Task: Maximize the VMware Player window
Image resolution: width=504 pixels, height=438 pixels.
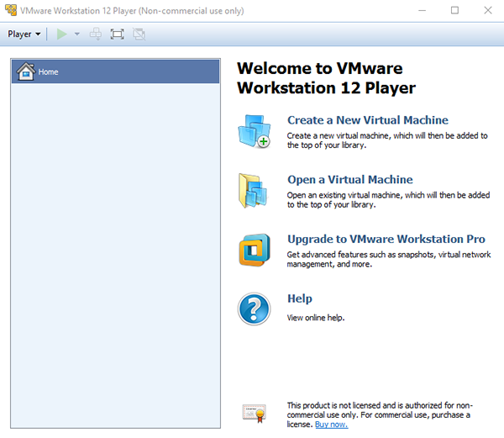Action: (454, 10)
